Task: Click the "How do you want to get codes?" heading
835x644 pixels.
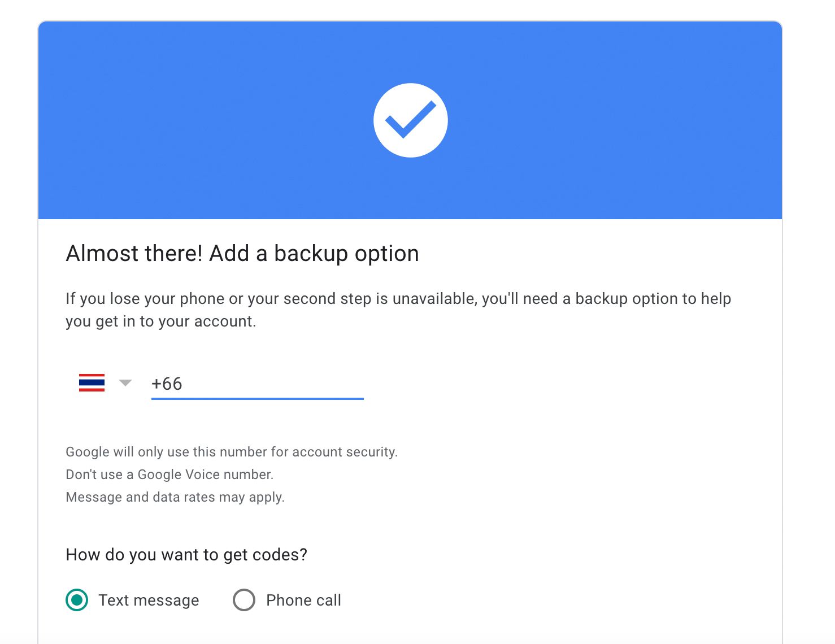Action: [186, 555]
